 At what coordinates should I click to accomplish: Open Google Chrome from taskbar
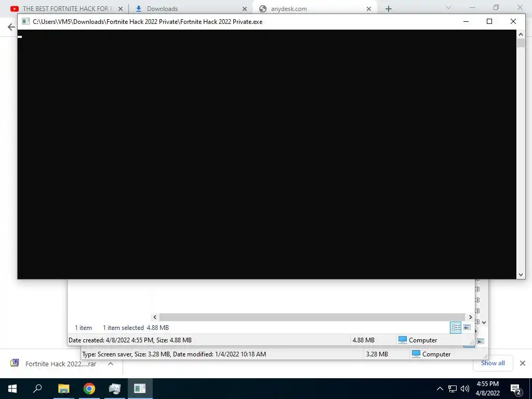(x=89, y=389)
